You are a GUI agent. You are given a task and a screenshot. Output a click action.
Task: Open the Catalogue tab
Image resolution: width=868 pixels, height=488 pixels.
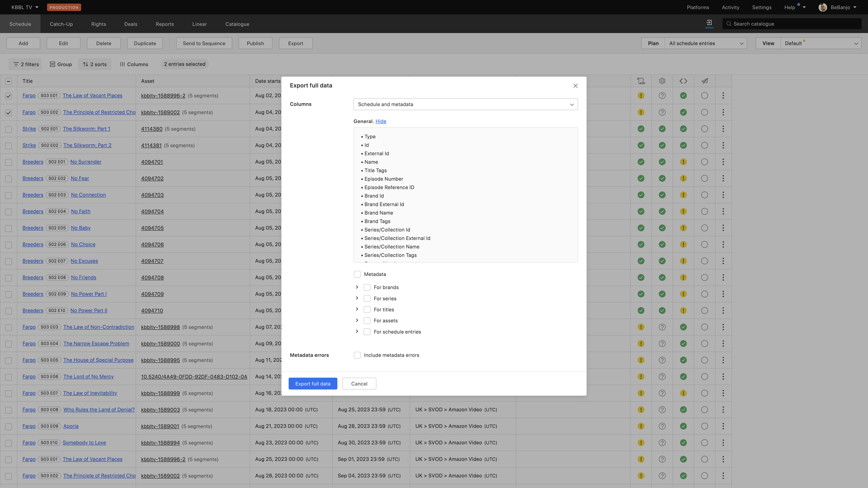237,24
